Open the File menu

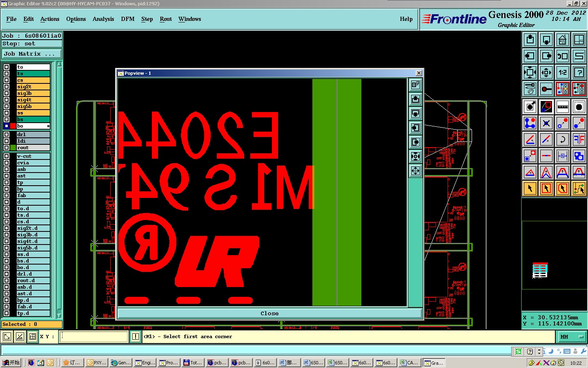click(x=11, y=19)
